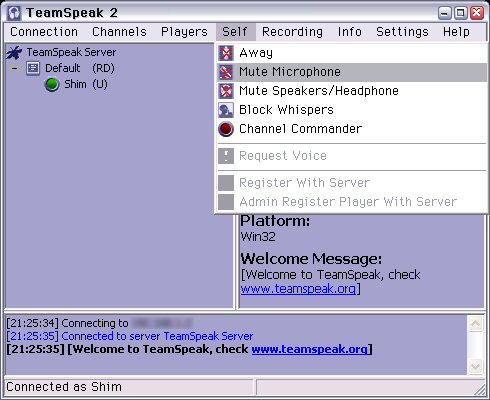Open the Channels menu
Screen dimensions: 490x400
pyautogui.click(x=119, y=32)
